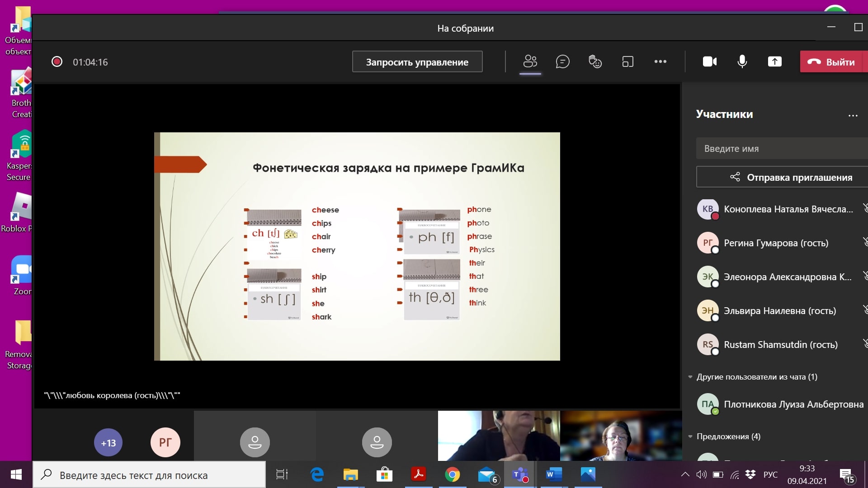This screenshot has width=868, height=488.
Task: Open the more actions ellipsis in toolbar
Action: point(660,61)
